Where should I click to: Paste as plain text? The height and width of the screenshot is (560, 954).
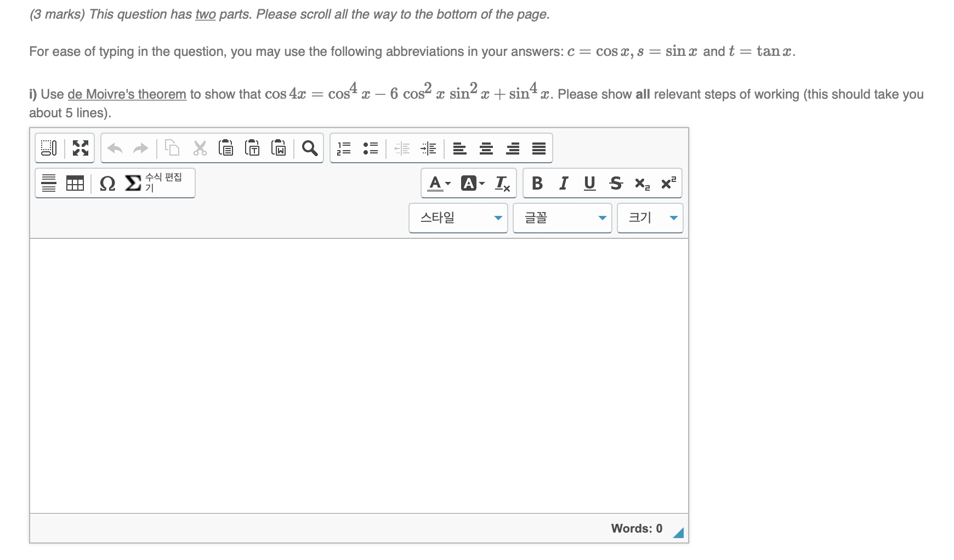252,147
